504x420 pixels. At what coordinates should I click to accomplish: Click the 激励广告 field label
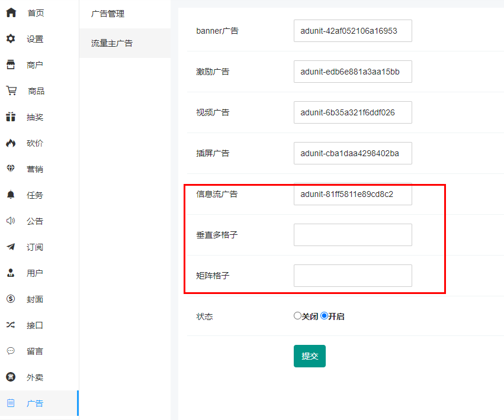(x=213, y=72)
